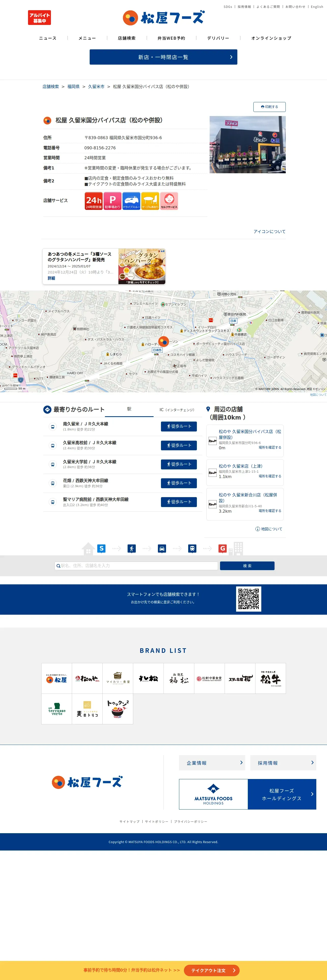Follow the 福岡県 breadcrumb link
Screen dimensions: 327x980
[73, 87]
